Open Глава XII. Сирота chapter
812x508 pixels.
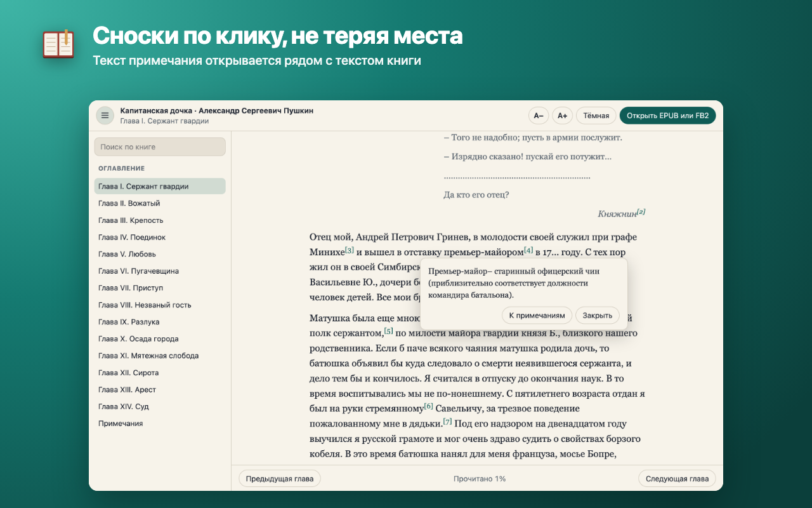(160, 373)
